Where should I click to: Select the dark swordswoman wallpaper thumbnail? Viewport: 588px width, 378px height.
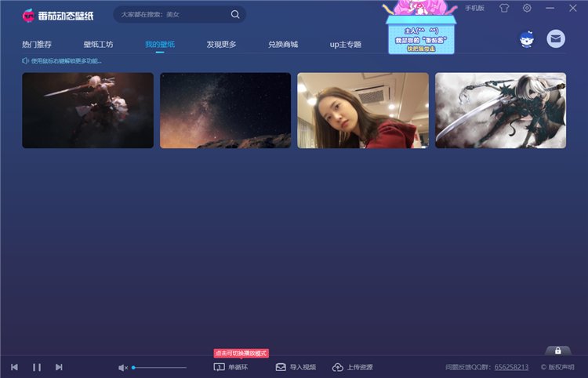click(88, 111)
